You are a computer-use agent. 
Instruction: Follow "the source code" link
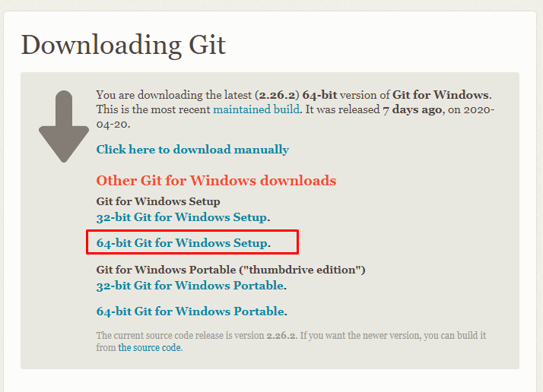pyautogui.click(x=150, y=347)
